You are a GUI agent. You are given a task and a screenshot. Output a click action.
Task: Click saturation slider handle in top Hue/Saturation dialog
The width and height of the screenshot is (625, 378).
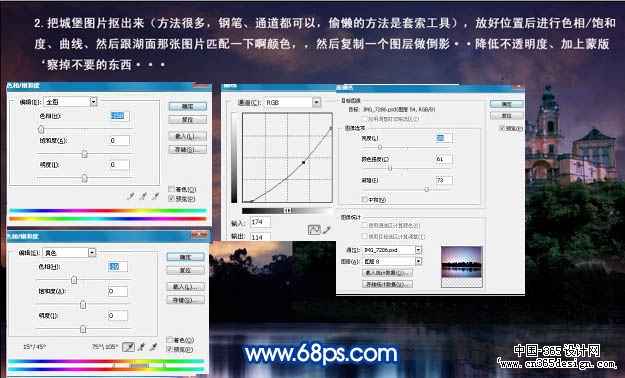pos(85,154)
